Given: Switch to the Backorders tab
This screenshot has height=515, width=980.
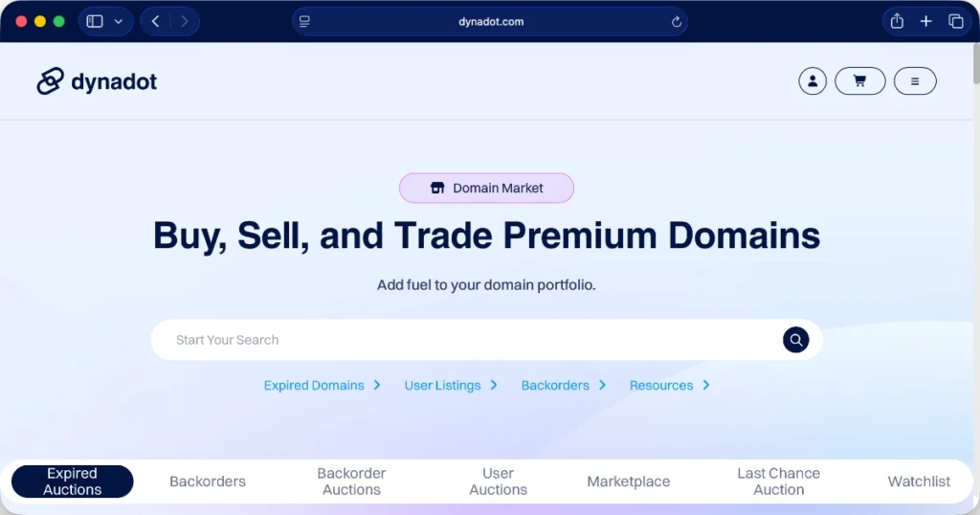Looking at the screenshot, I should [x=208, y=481].
